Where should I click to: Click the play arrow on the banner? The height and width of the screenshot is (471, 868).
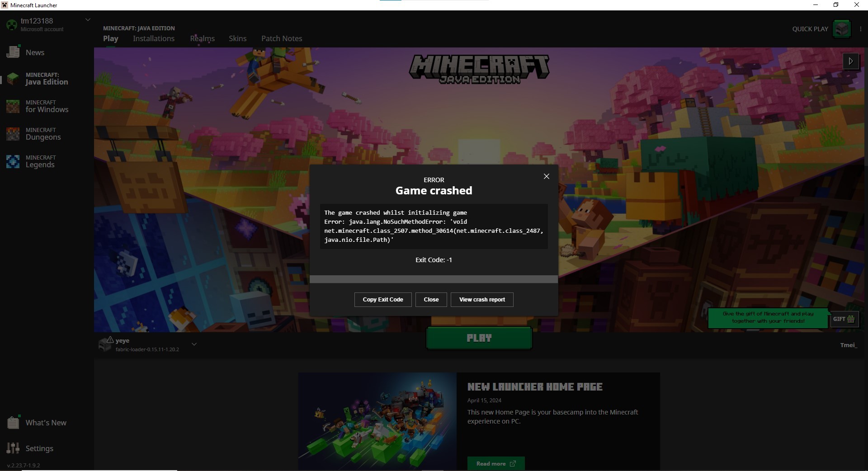pyautogui.click(x=851, y=61)
